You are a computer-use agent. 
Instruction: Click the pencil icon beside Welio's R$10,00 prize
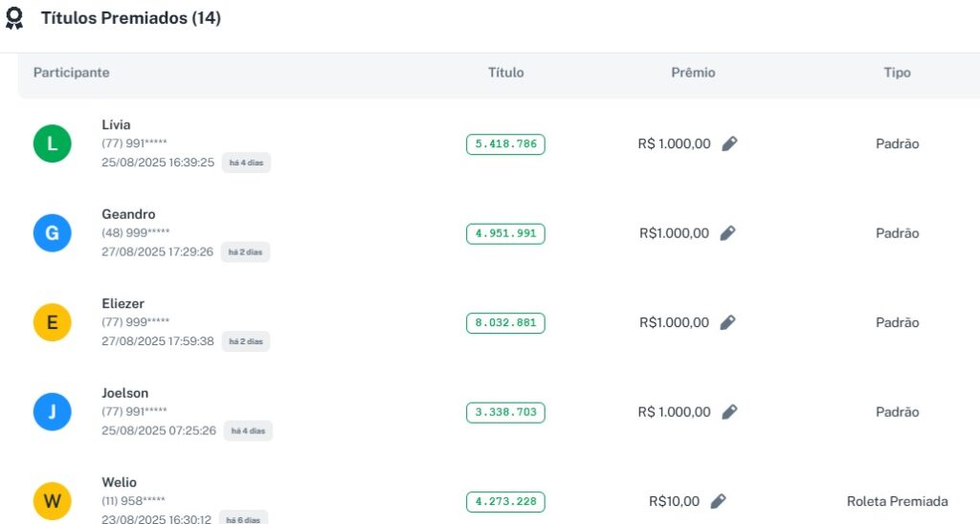(719, 501)
